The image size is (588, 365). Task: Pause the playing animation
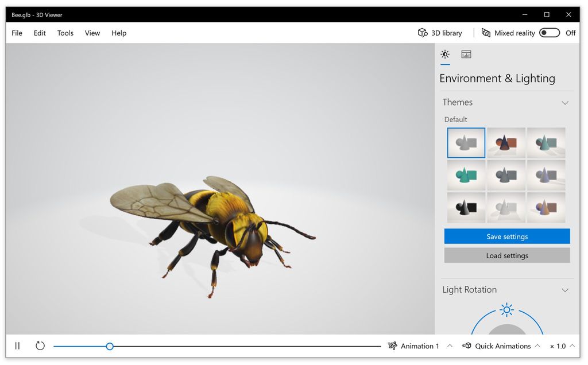coord(17,345)
